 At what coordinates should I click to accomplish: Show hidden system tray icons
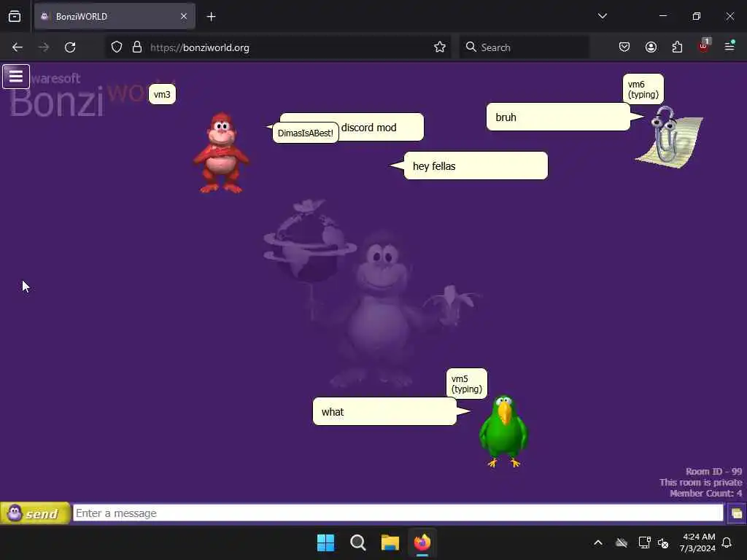pyautogui.click(x=598, y=542)
